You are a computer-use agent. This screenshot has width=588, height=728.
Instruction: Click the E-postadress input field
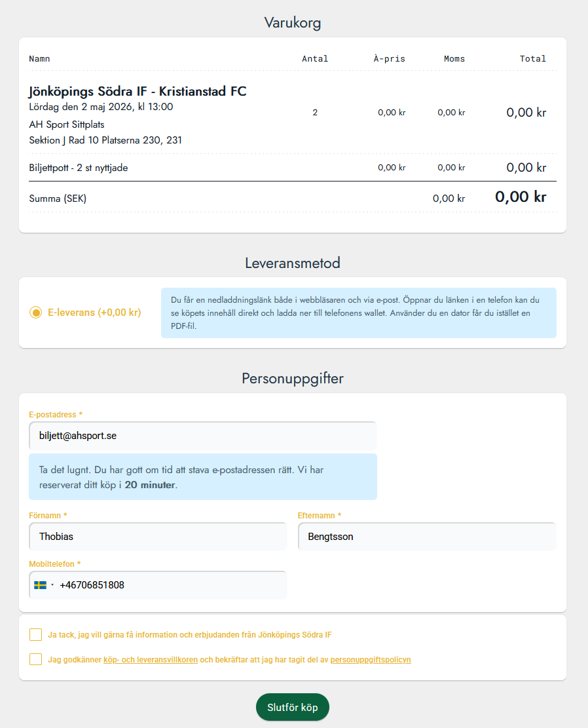[203, 436]
